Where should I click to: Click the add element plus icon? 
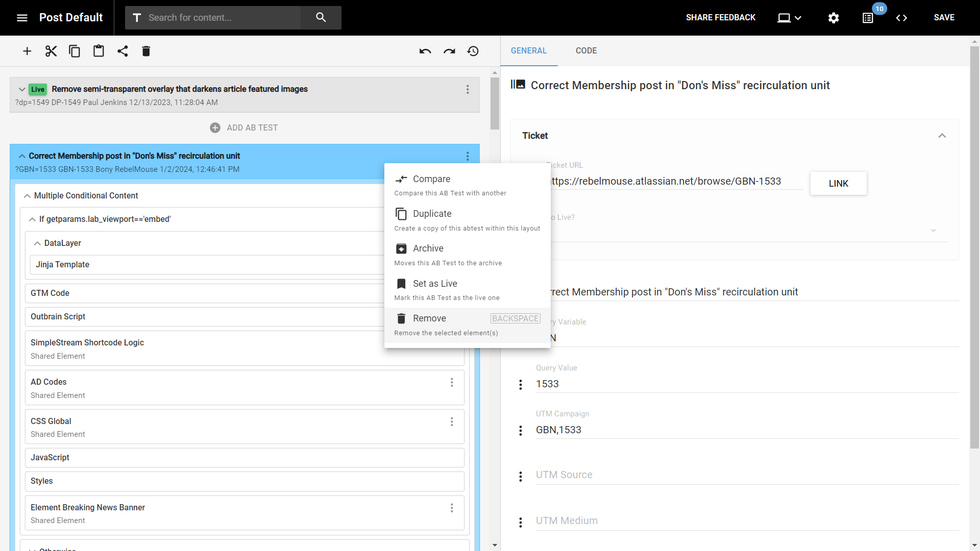(27, 51)
